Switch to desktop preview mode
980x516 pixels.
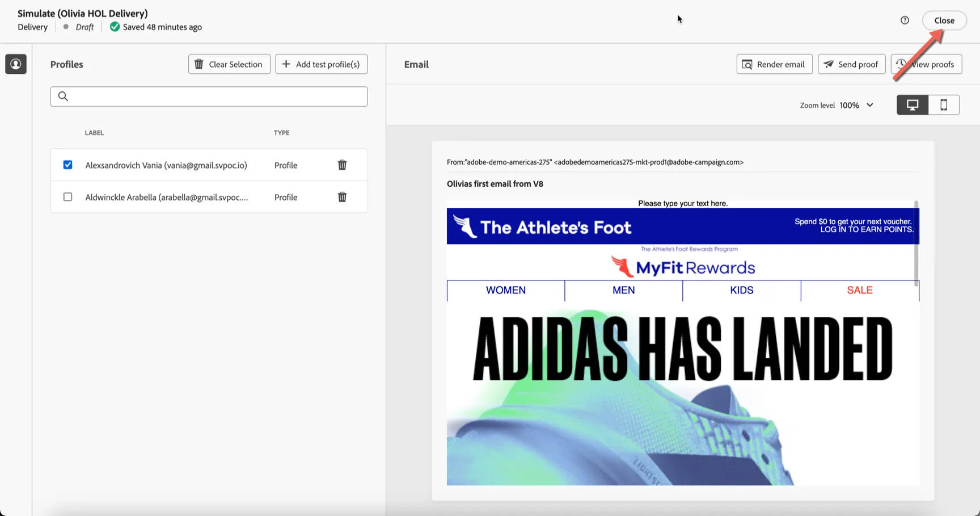[913, 105]
